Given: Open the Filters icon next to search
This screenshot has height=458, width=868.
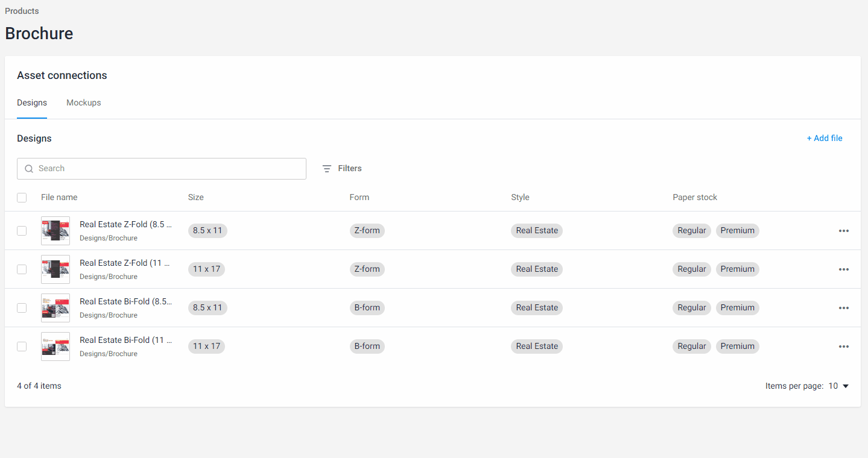Looking at the screenshot, I should tap(326, 169).
